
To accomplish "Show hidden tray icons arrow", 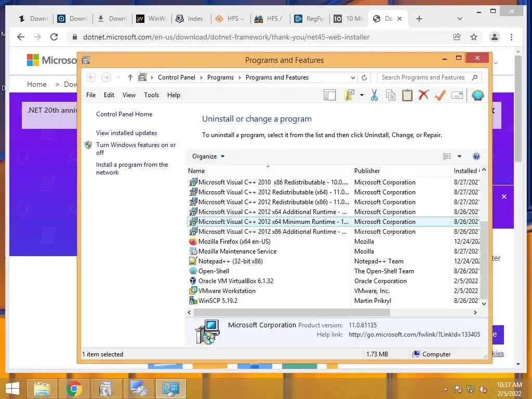I will pos(445,389).
